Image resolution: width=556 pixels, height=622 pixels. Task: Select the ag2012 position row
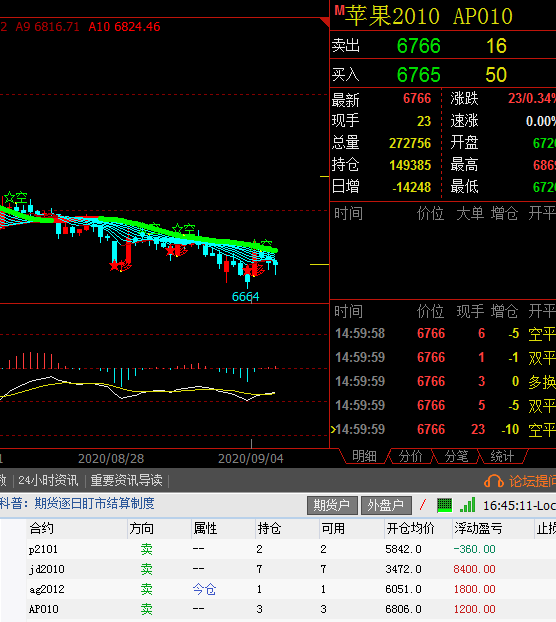pos(291,589)
